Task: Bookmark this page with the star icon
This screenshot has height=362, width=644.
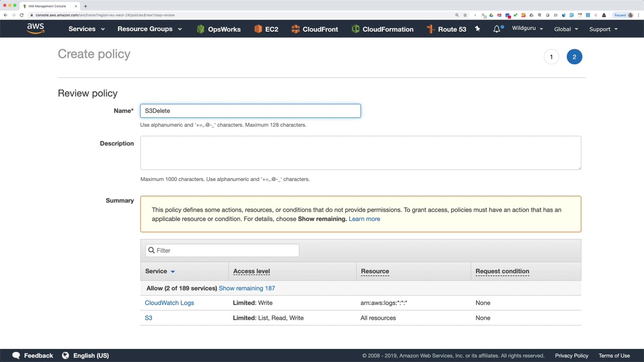Action: click(x=465, y=15)
